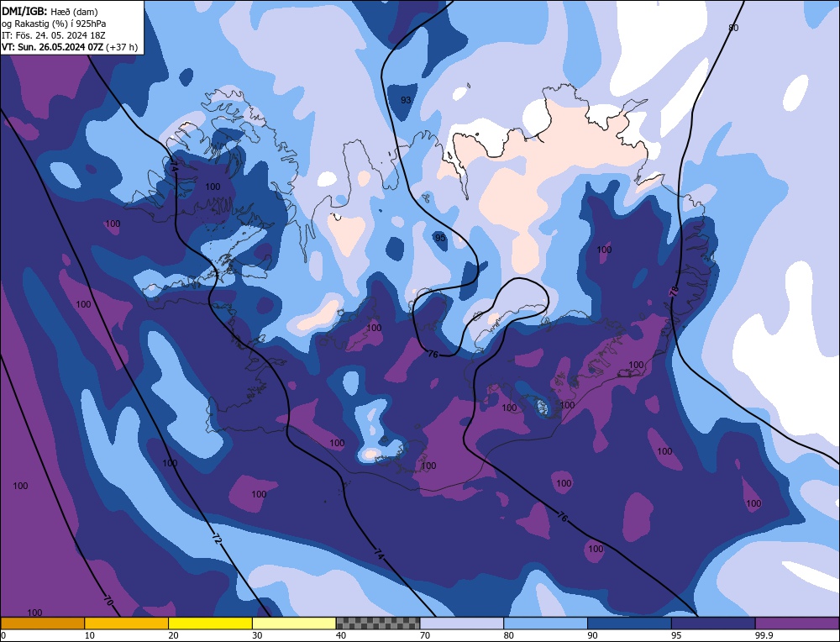Click the 'DMI/IGB: Hæð (dam)' title line
Viewport: 840px width, 642px height.
[50, 11]
